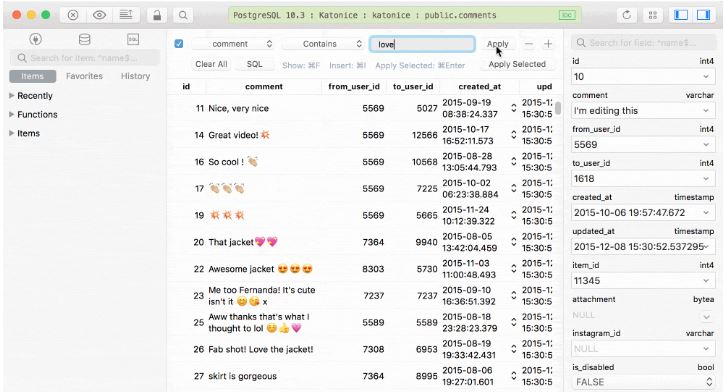This screenshot has width=726, height=392.
Task: Select the 'Great video!' comment cell
Action: click(239, 135)
